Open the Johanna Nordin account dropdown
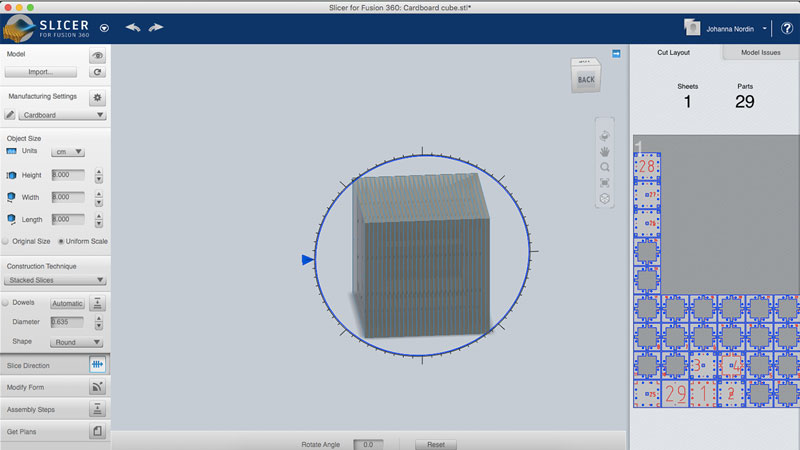 pyautogui.click(x=765, y=29)
